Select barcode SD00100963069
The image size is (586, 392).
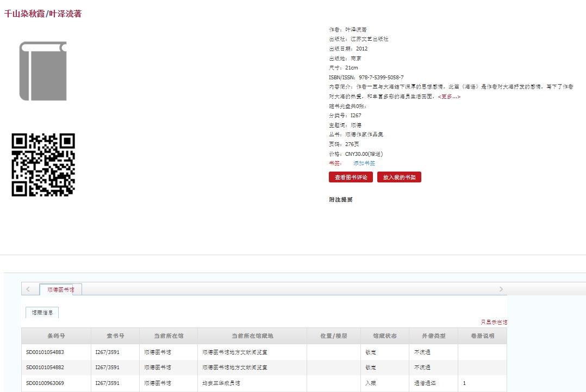point(45,383)
